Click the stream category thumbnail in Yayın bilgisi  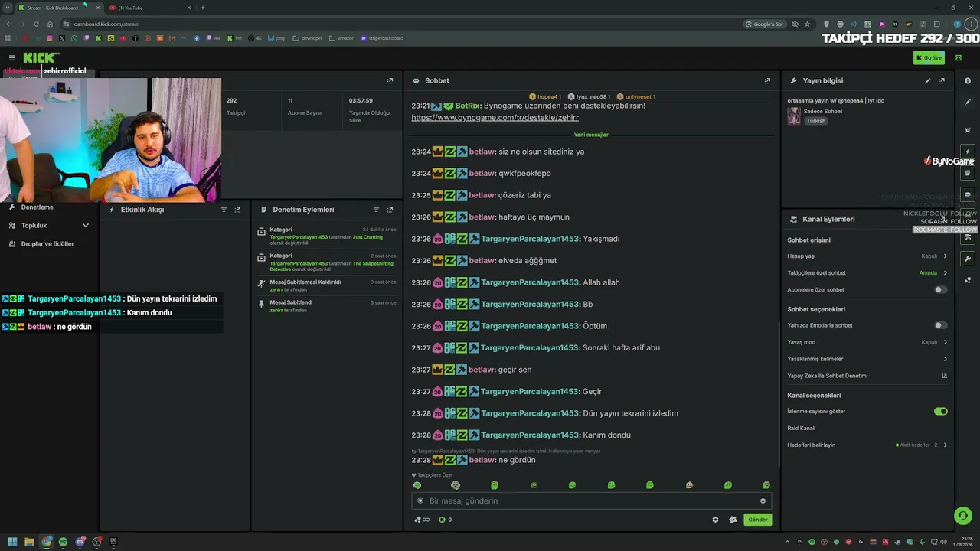point(794,116)
